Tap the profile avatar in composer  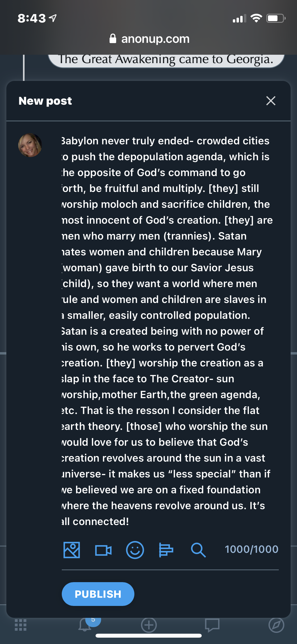[30, 145]
